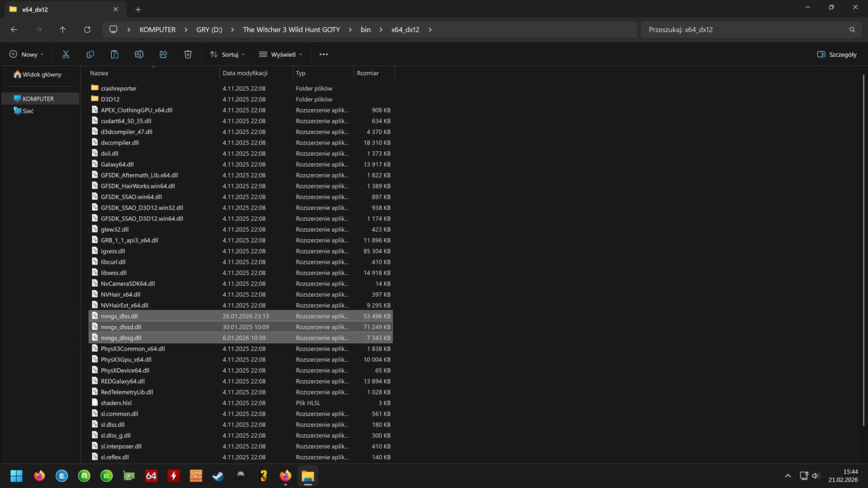Click the bin breadcrumb

(x=366, y=30)
